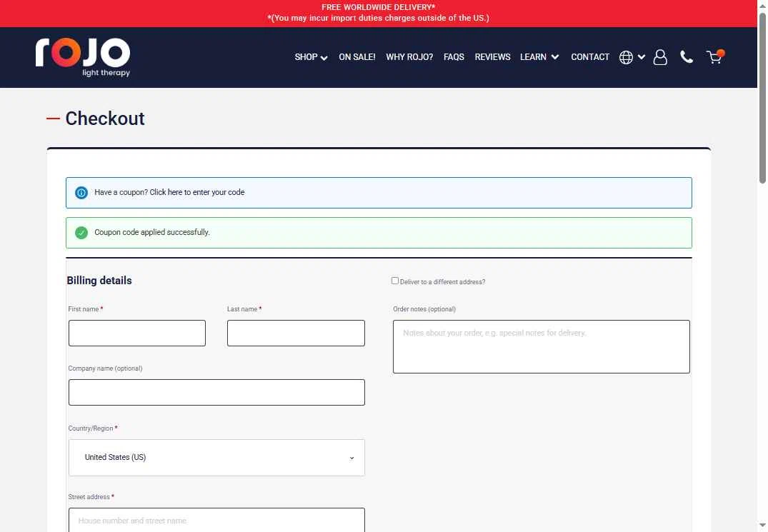Click the Deliver to a different address label
The image size is (768, 532).
pyautogui.click(x=443, y=282)
